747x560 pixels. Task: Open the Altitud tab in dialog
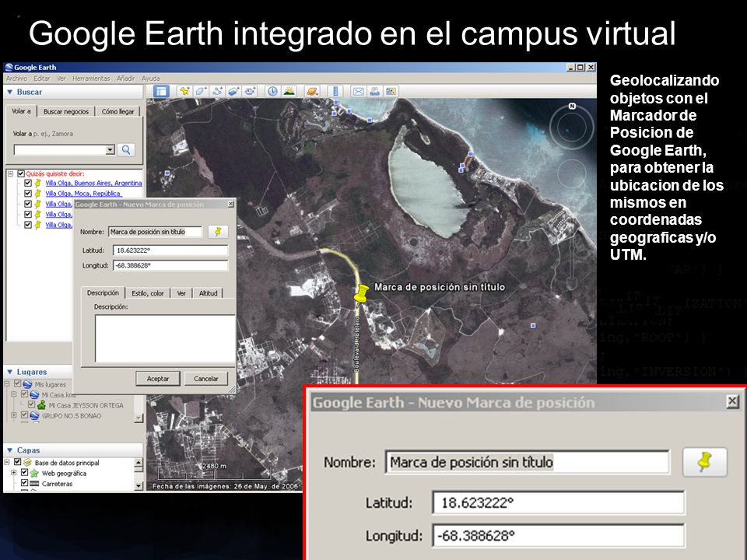coord(209,293)
